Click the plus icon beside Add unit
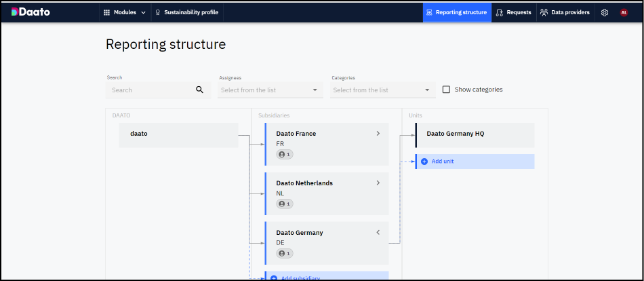 [424, 162]
